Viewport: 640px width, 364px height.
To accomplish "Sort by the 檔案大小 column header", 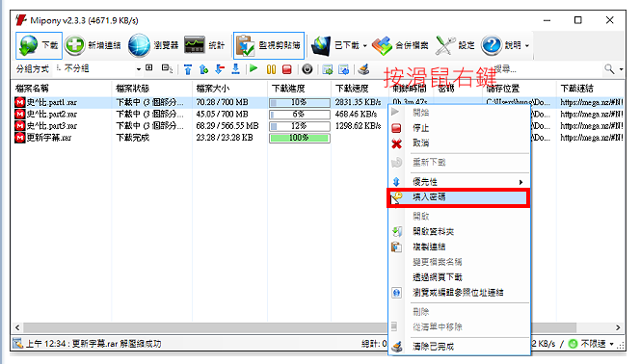I will tap(229, 89).
